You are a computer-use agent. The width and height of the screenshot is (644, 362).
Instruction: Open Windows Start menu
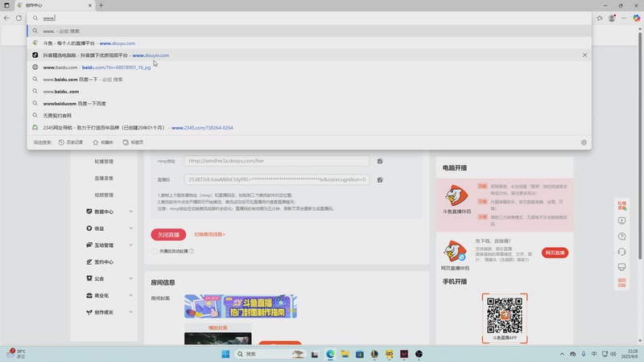[225, 354]
